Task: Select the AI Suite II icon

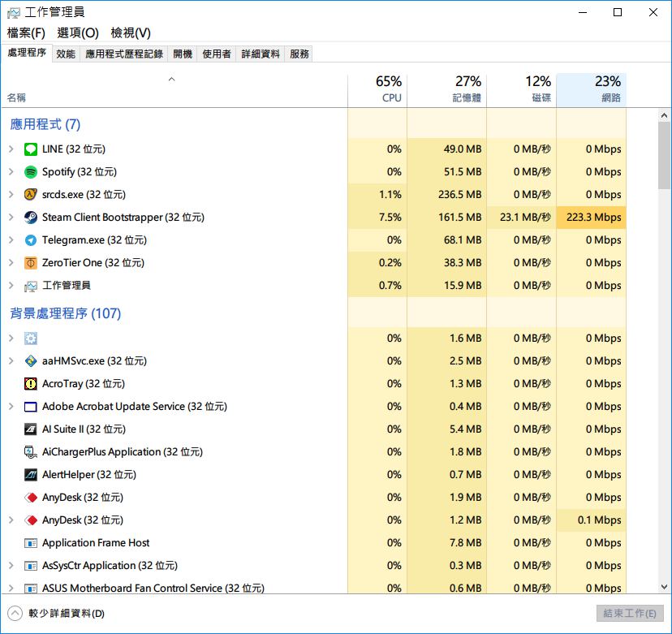Action: tap(31, 429)
